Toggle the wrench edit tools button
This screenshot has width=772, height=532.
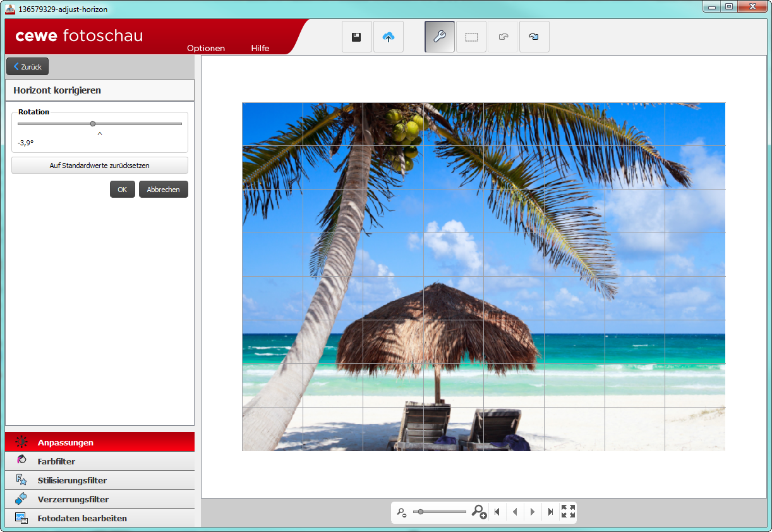coord(440,37)
